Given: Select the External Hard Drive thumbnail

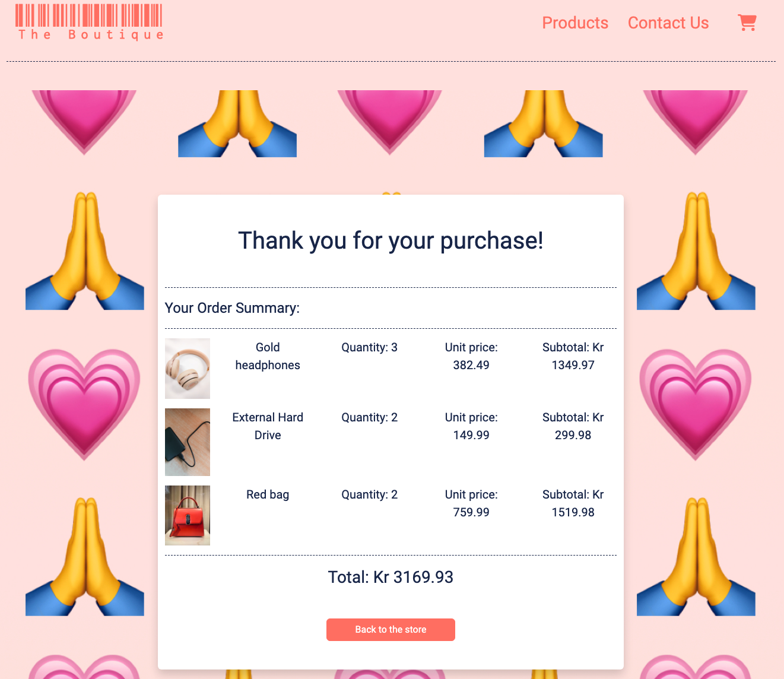Looking at the screenshot, I should (x=188, y=442).
